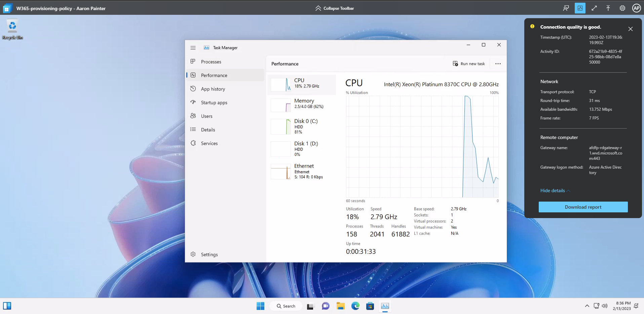Click the Performance icon in sidebar
The width and height of the screenshot is (644, 314).
coord(193,75)
